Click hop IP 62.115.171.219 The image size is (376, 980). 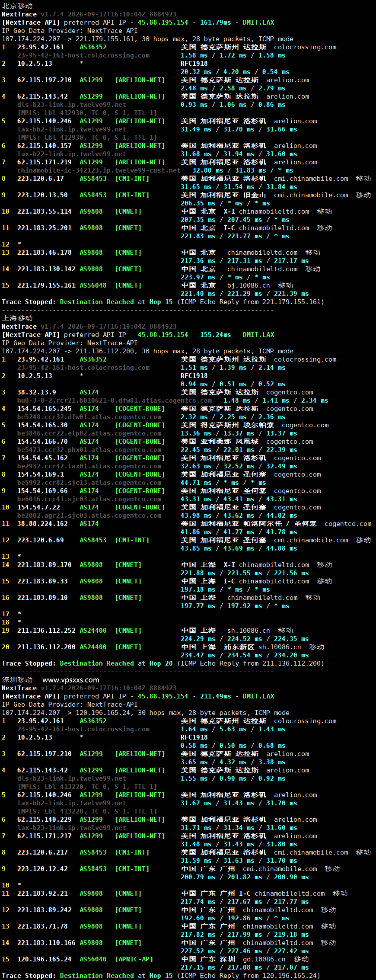45,162
